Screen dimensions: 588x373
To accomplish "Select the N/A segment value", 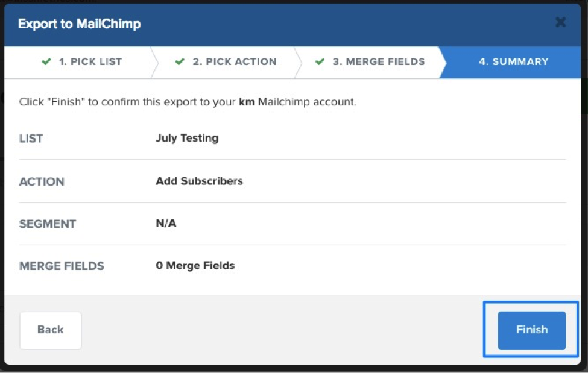I will point(166,224).
